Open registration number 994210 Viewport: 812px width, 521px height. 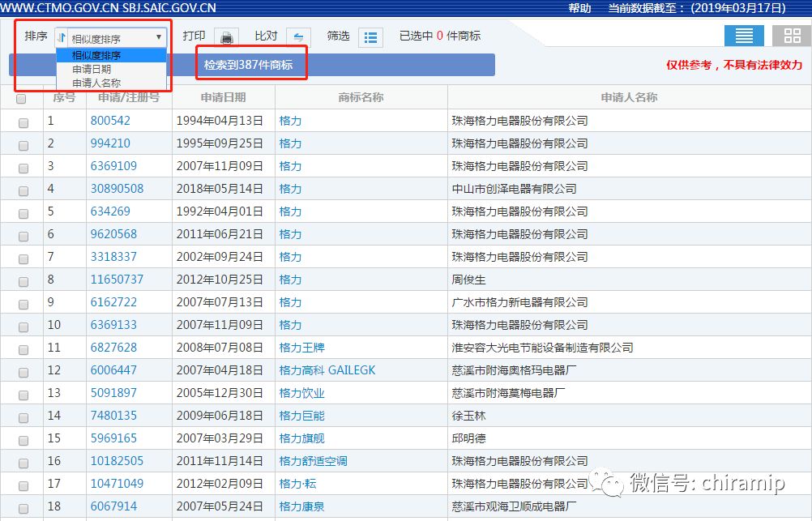pyautogui.click(x=110, y=143)
